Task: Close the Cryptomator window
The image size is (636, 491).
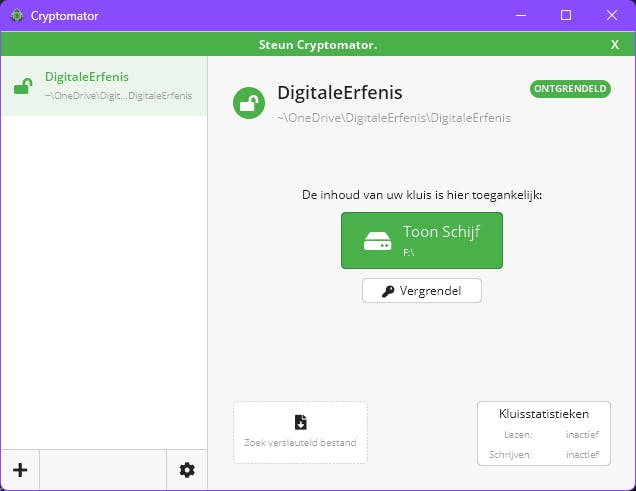Action: point(612,15)
